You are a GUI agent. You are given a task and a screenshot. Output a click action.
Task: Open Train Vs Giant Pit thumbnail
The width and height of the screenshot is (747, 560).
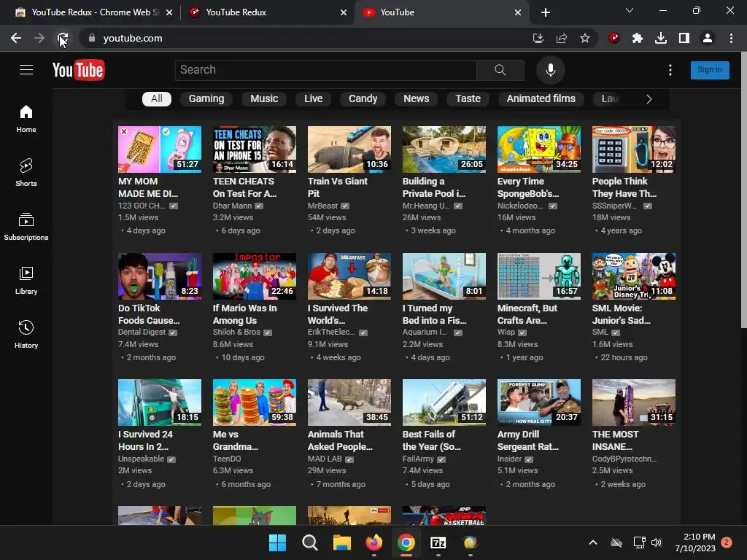click(x=349, y=149)
